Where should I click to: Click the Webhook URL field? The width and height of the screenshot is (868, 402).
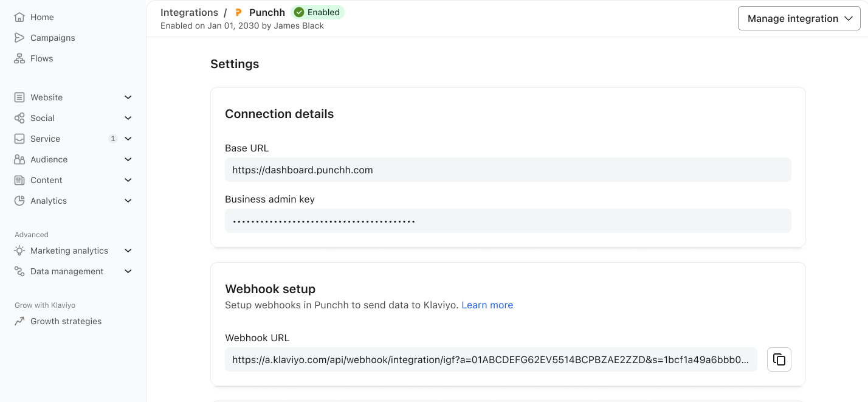click(x=491, y=359)
